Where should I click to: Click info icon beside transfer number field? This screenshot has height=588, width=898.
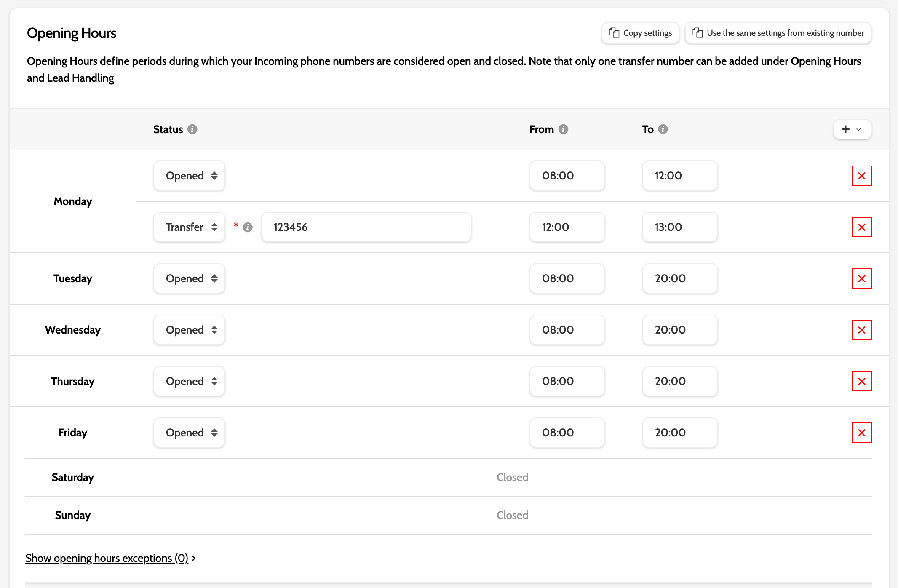(248, 227)
